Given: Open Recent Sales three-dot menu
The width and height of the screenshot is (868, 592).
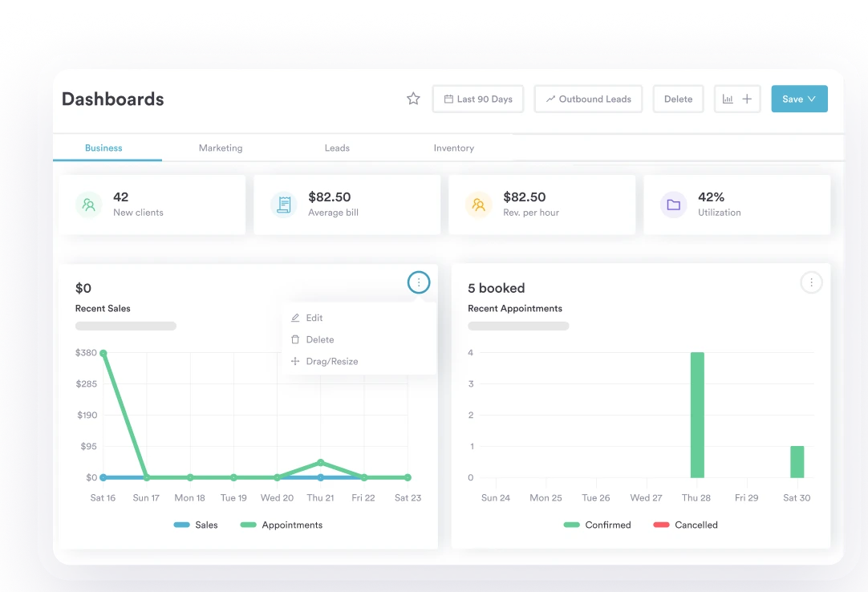Looking at the screenshot, I should click(419, 282).
